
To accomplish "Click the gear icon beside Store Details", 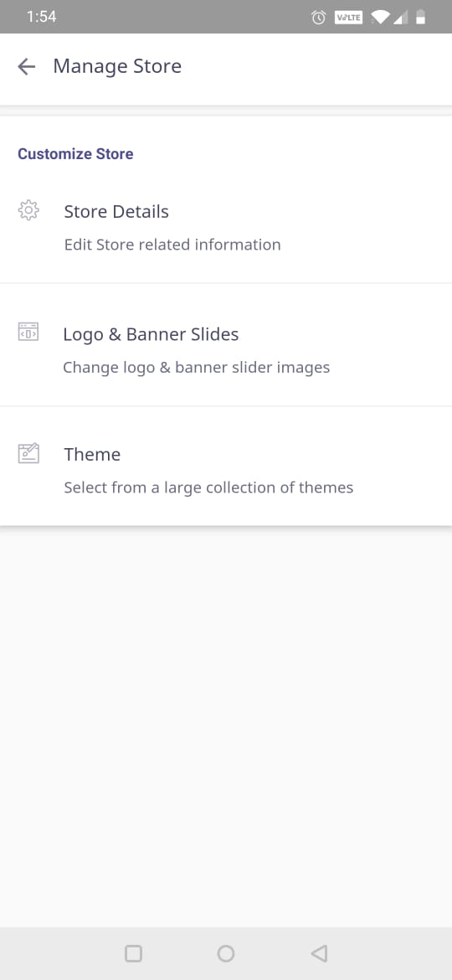I will [28, 210].
